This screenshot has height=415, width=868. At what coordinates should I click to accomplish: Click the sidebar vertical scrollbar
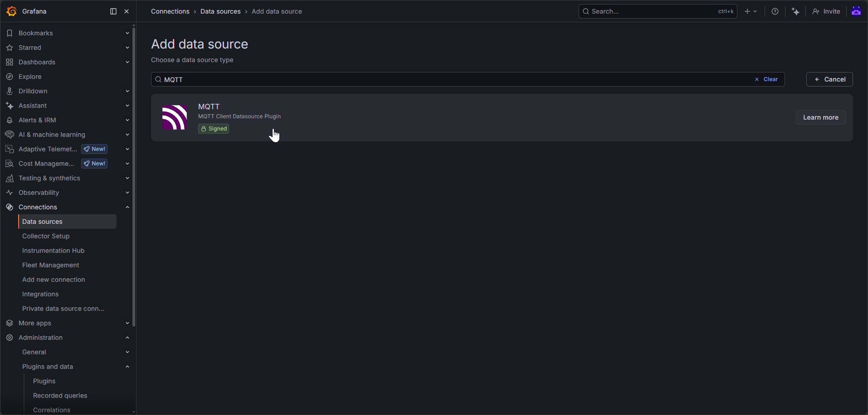point(134,177)
